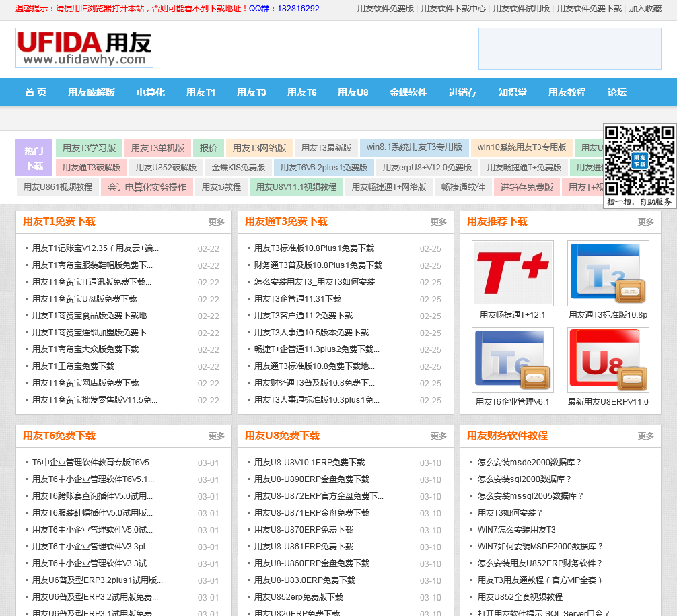Image resolution: width=677 pixels, height=616 pixels.
Task: Open 用友破解版 navigation item
Action: click(92, 92)
